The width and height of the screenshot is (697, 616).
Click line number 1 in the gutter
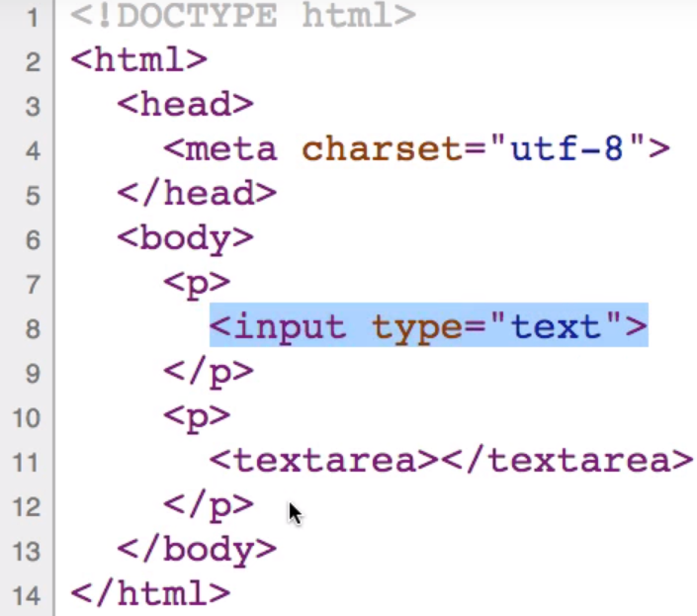(x=33, y=19)
